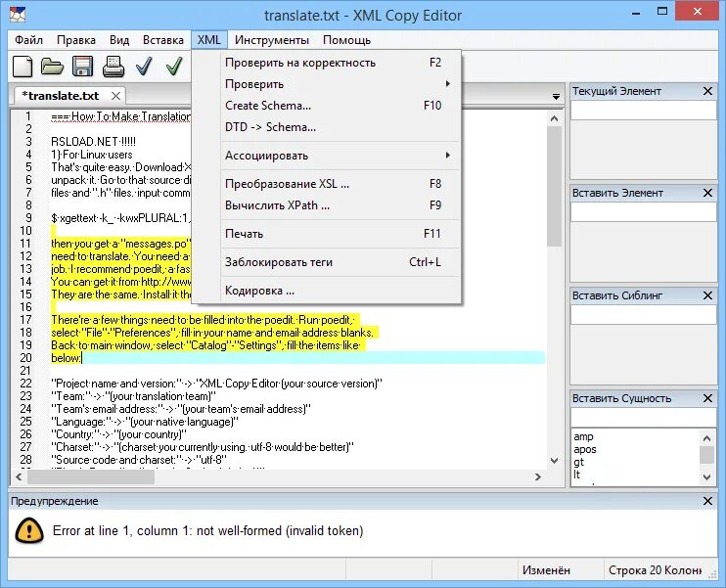726x588 pixels.
Task: Click the Print toolbar icon
Action: [x=113, y=67]
